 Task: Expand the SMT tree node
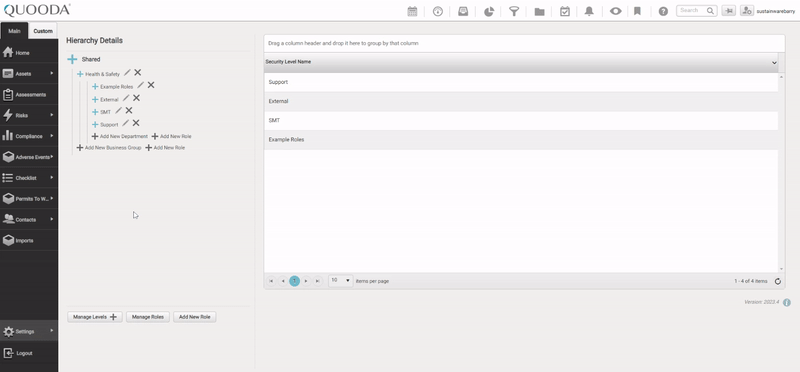(x=95, y=112)
